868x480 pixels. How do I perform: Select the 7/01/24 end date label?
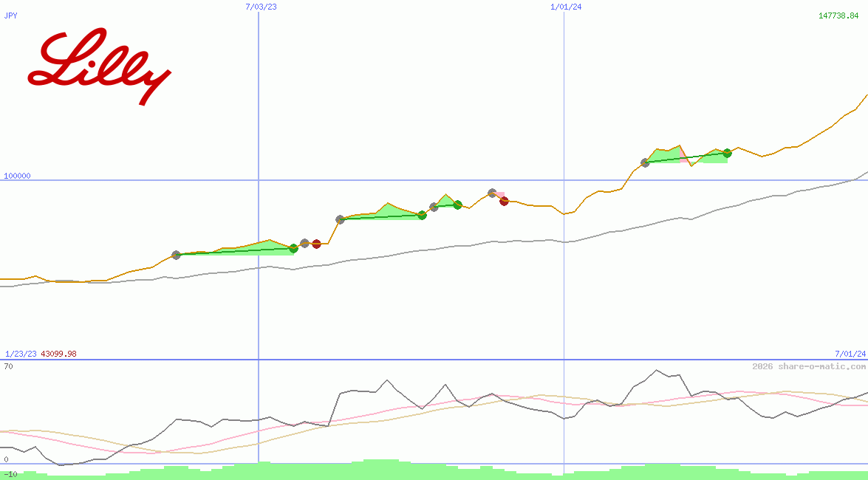[850, 354]
